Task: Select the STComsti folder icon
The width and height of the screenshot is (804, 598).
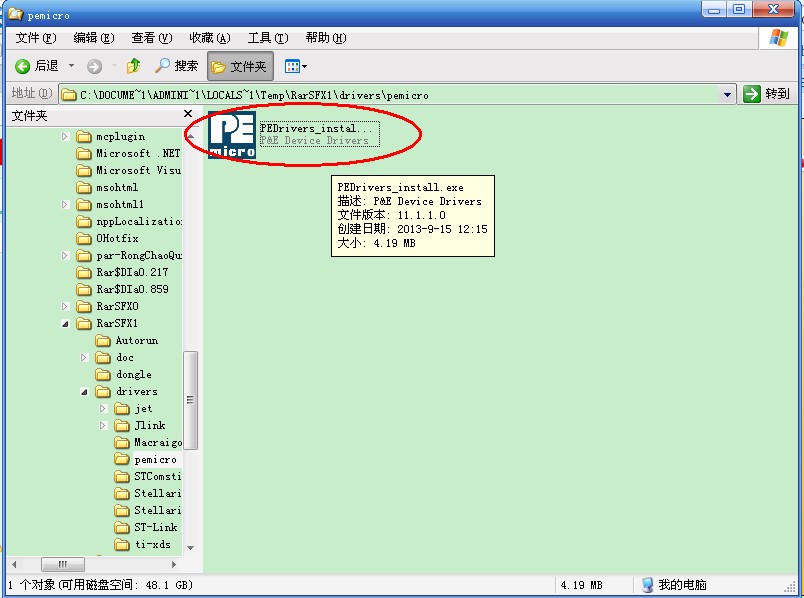Action: pos(122,476)
